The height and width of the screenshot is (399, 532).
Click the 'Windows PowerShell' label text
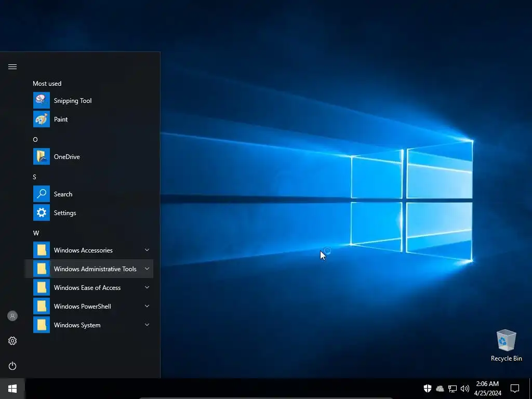click(83, 307)
